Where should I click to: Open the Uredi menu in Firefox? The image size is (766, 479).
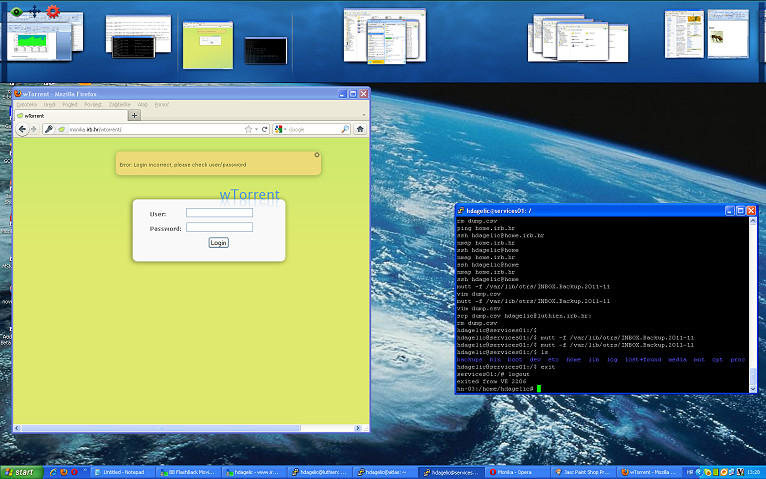[x=49, y=104]
